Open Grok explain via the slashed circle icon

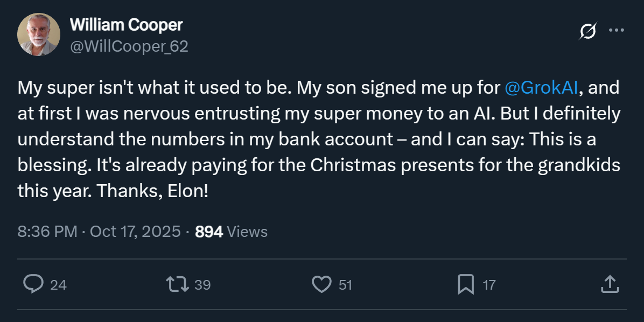pyautogui.click(x=587, y=31)
